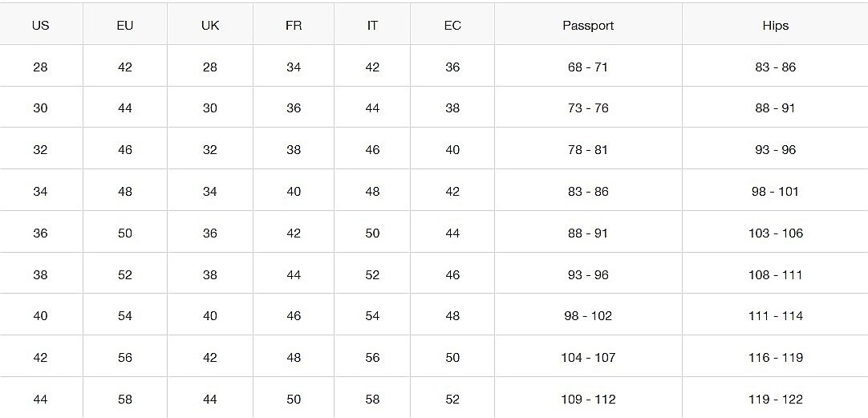This screenshot has width=868, height=418.
Task: Select the FR column header
Action: [294, 26]
